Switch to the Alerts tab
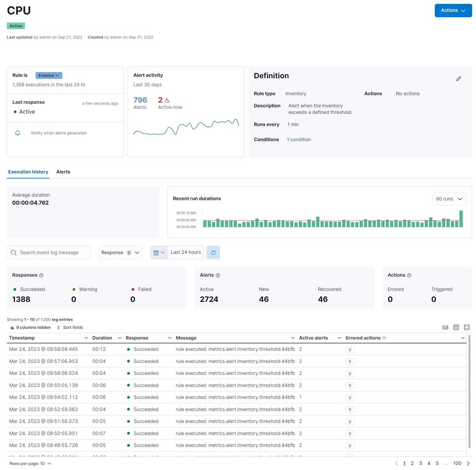 click(x=63, y=172)
